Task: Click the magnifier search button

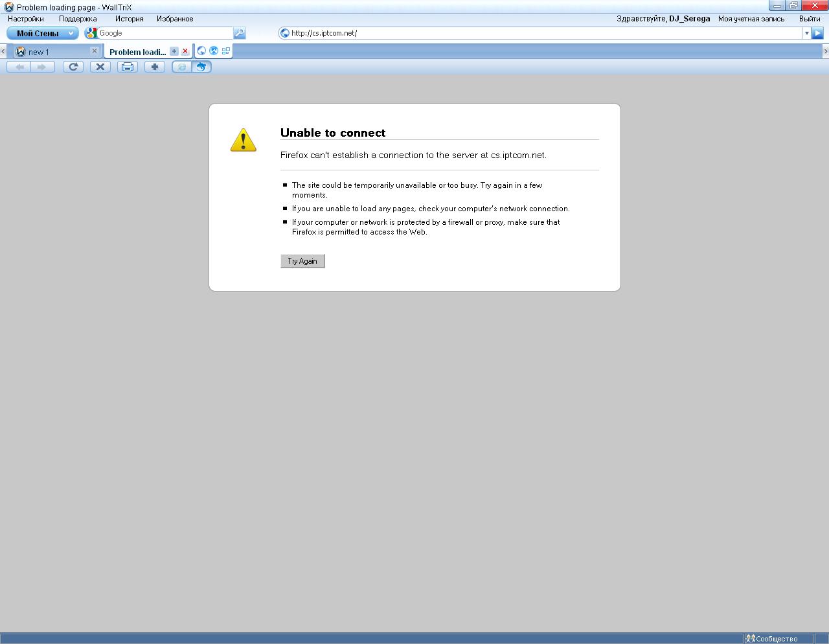Action: click(x=240, y=33)
